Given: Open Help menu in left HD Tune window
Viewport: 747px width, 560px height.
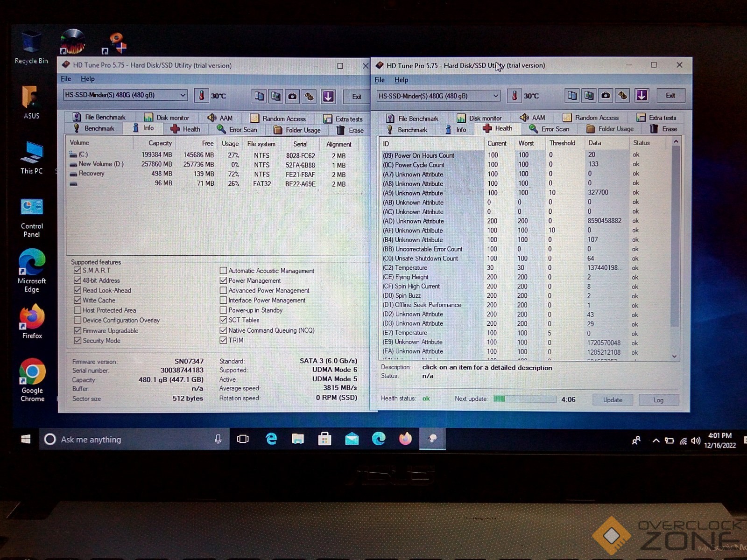Looking at the screenshot, I should (x=87, y=79).
